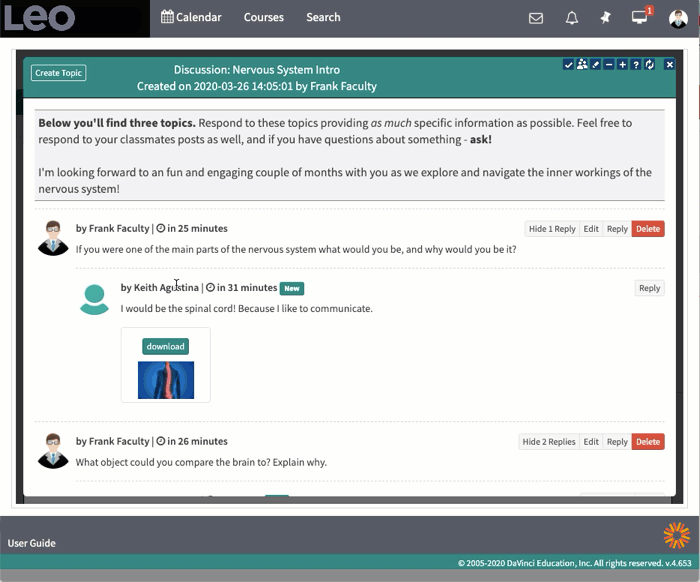This screenshot has width=700, height=582.
Task: Click the download button for the attachment
Action: tap(166, 346)
